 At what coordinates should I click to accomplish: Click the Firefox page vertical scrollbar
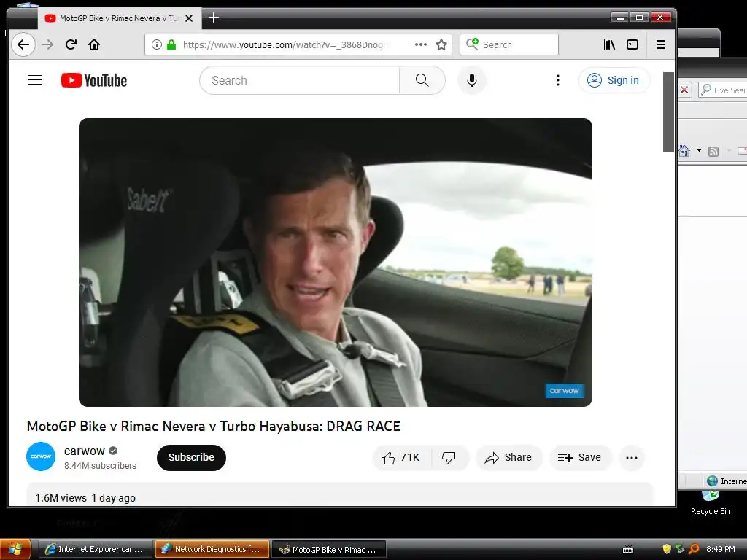point(668,112)
